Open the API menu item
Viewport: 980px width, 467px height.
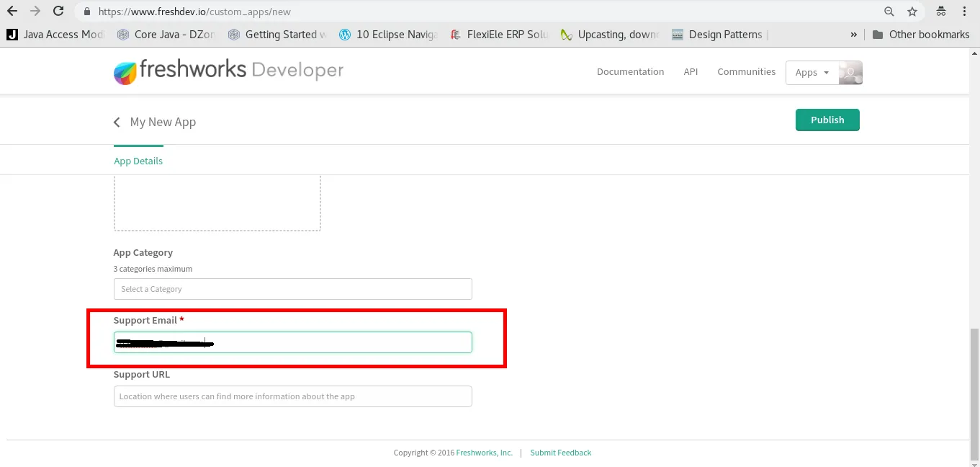click(691, 71)
